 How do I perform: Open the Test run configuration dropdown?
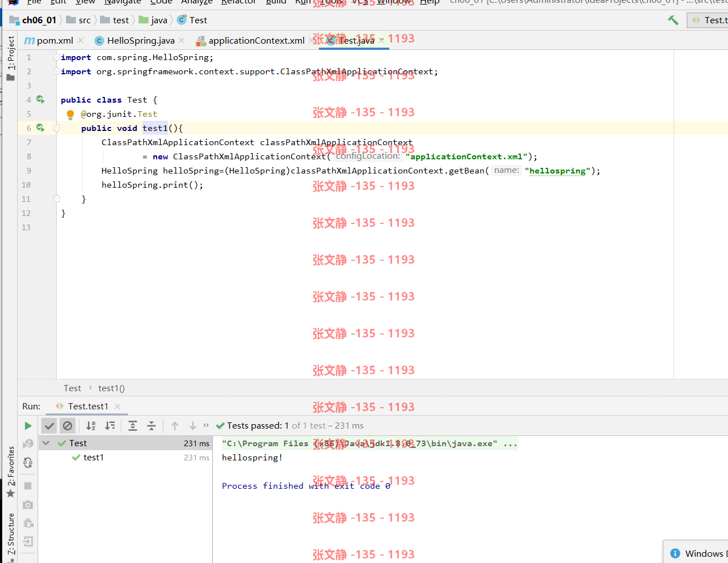coord(708,20)
